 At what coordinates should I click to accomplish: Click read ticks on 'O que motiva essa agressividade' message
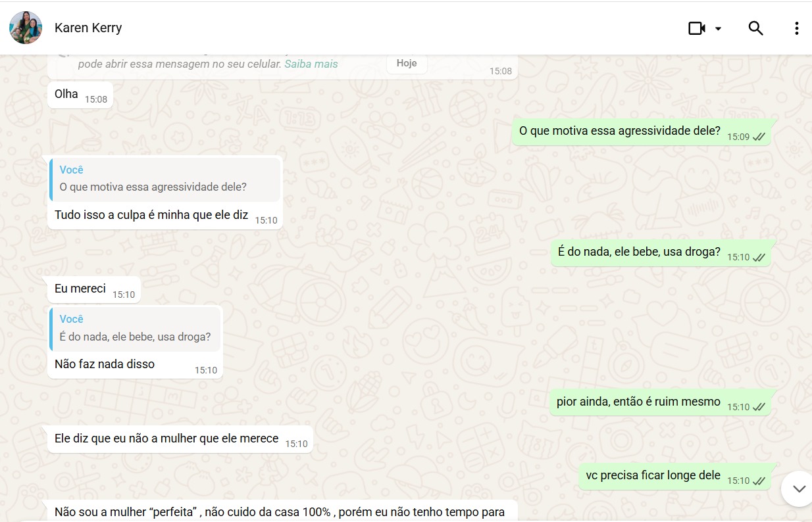coord(759,137)
